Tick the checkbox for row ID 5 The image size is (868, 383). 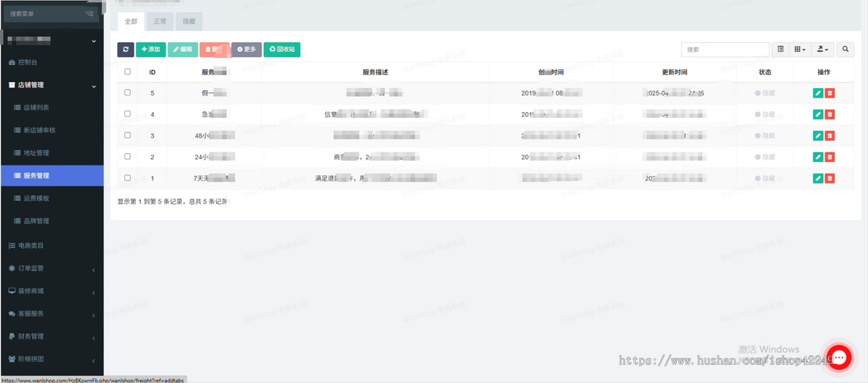coord(127,92)
